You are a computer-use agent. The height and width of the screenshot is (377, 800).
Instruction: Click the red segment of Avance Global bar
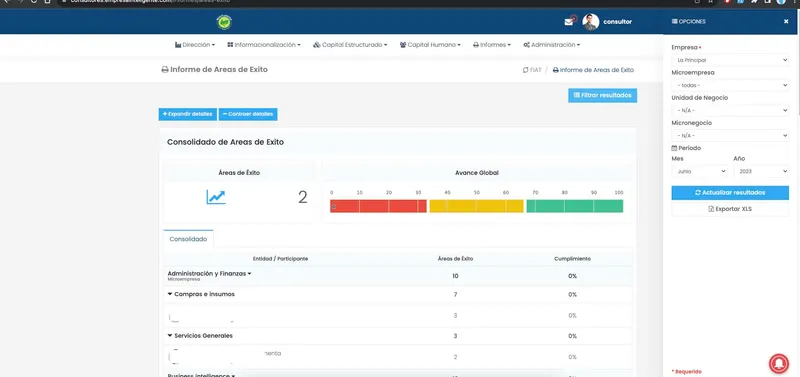(x=378, y=206)
